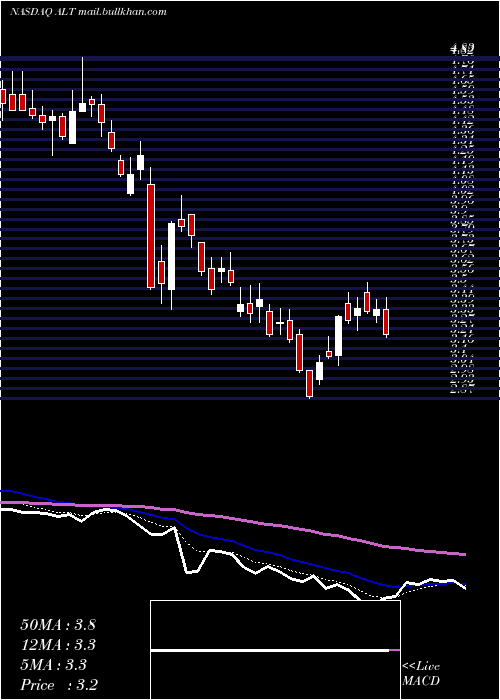Click the 50MA : 3.8 label
Screen dimensions: 500x700
(58, 625)
